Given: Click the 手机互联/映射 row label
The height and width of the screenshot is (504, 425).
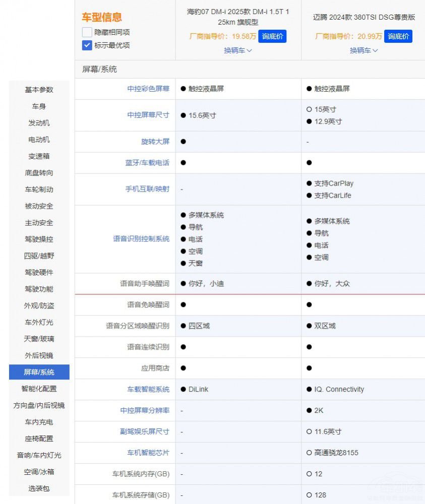Looking at the screenshot, I should pyautogui.click(x=147, y=189).
